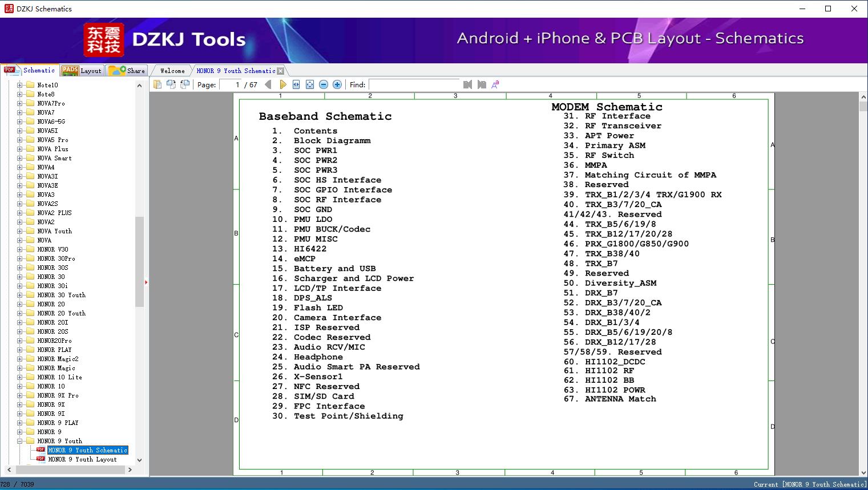
Task: Click the fit whole page icon
Action: [x=310, y=84]
